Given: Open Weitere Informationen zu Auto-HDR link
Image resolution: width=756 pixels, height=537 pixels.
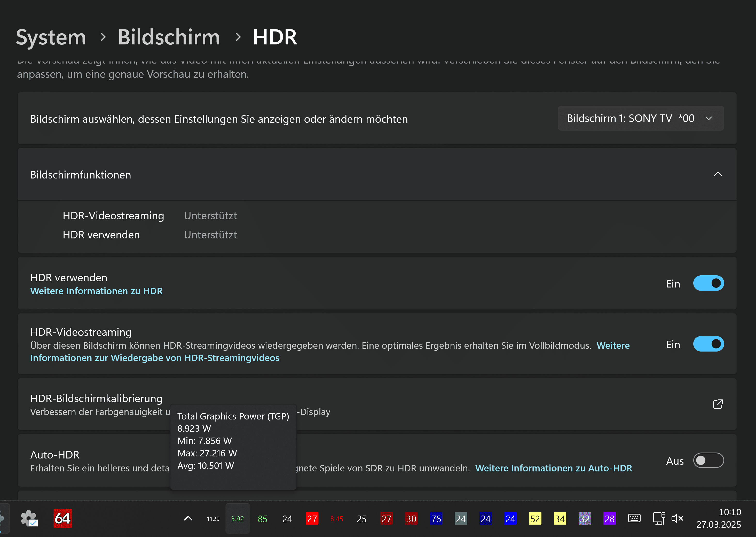Looking at the screenshot, I should pyautogui.click(x=553, y=468).
